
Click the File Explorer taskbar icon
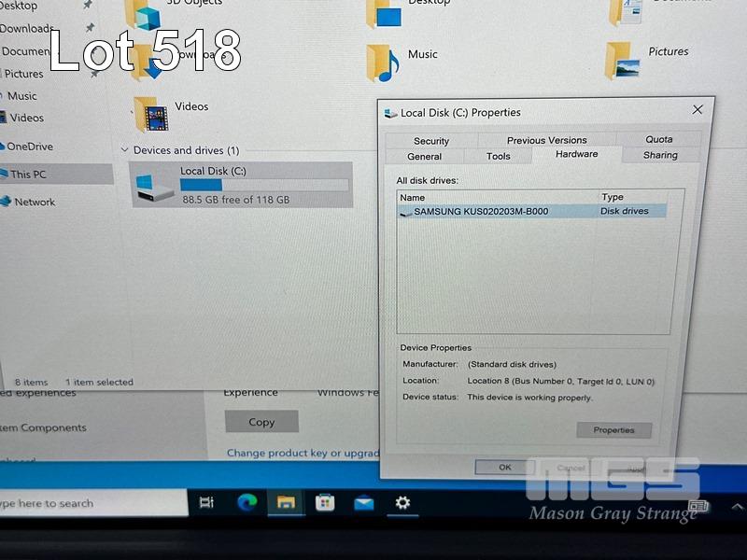[286, 503]
